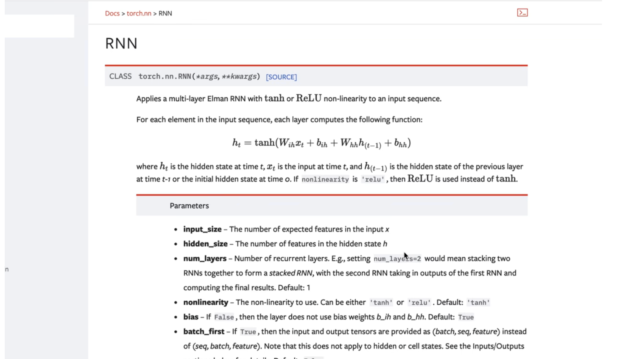
Task: Open the torch.nn breadcrumb link
Action: [x=139, y=13]
